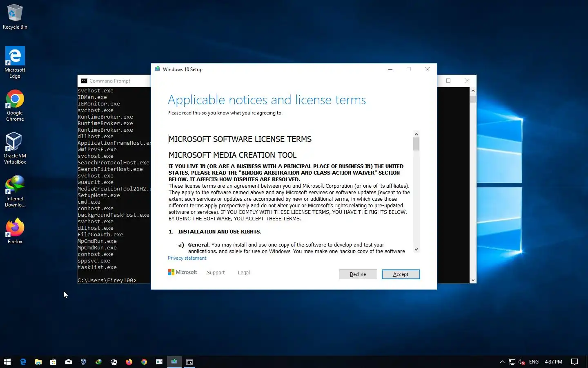Image resolution: width=588 pixels, height=368 pixels.
Task: Close the Windows 10 Setup window
Action: point(428,69)
